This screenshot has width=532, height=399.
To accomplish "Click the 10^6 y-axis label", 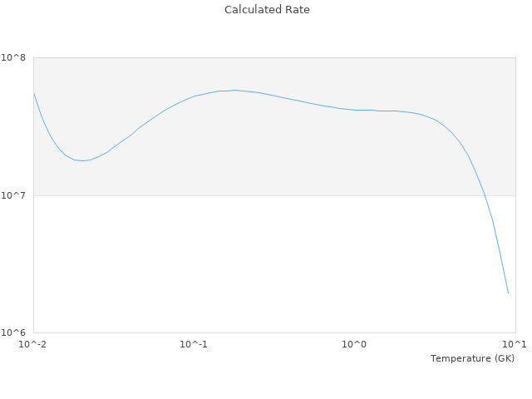I will point(17,333).
